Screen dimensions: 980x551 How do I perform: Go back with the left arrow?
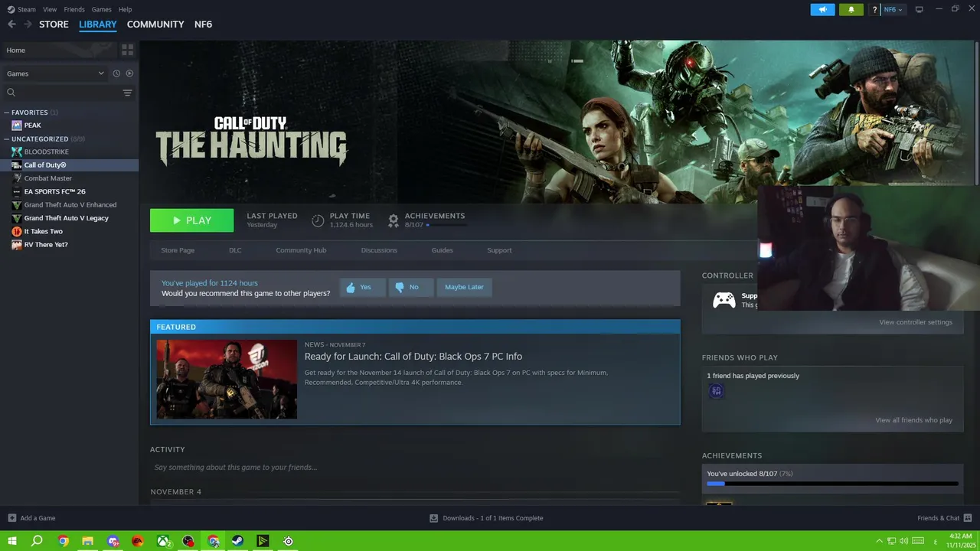(11, 24)
